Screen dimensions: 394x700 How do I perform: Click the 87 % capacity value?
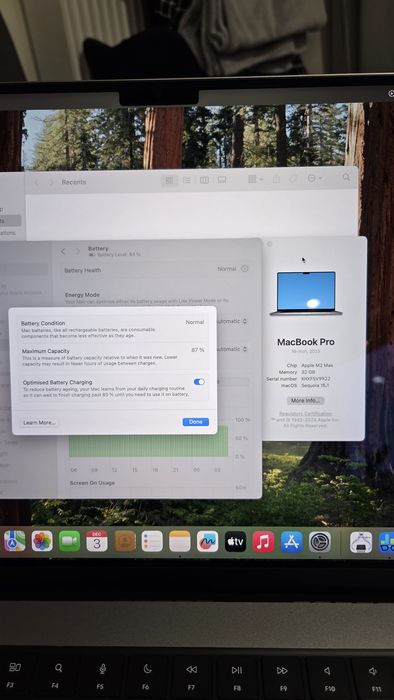tap(198, 350)
